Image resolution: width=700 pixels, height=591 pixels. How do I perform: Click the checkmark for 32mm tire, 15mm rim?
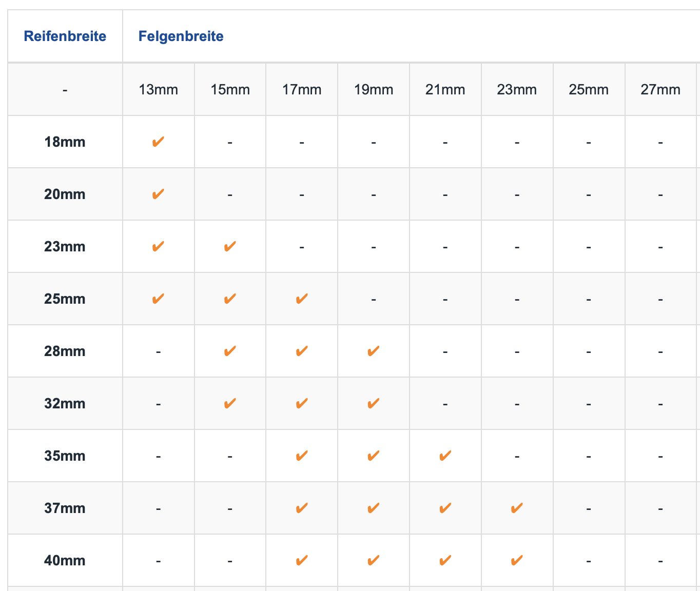click(230, 404)
